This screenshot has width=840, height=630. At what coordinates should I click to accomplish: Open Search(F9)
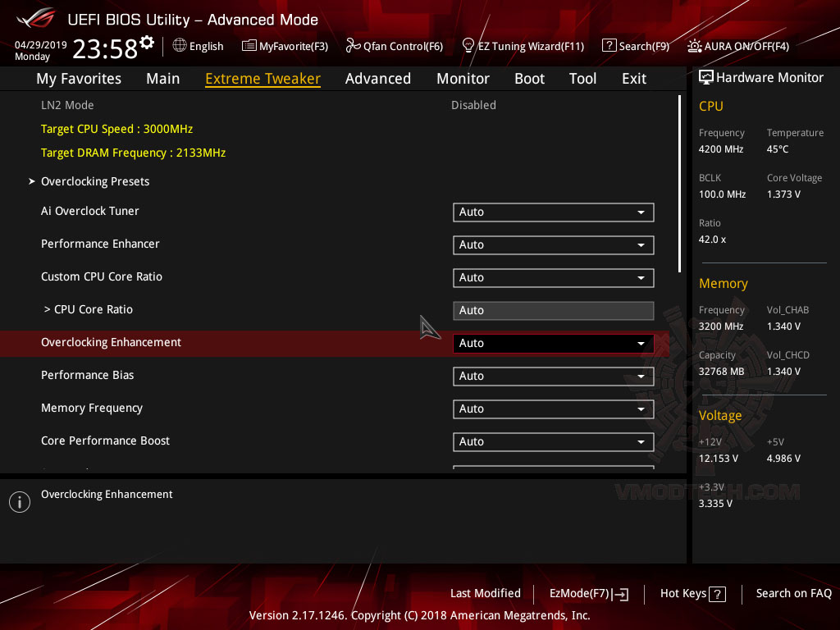point(636,46)
